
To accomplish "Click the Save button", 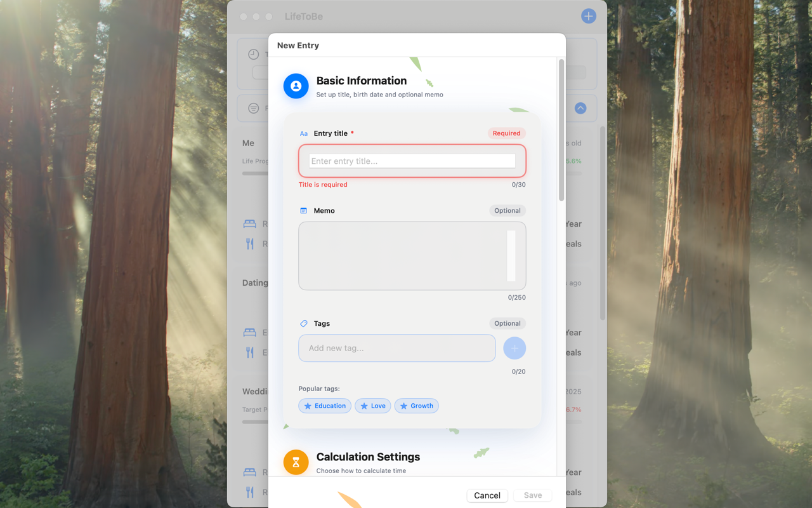I will [x=533, y=495].
